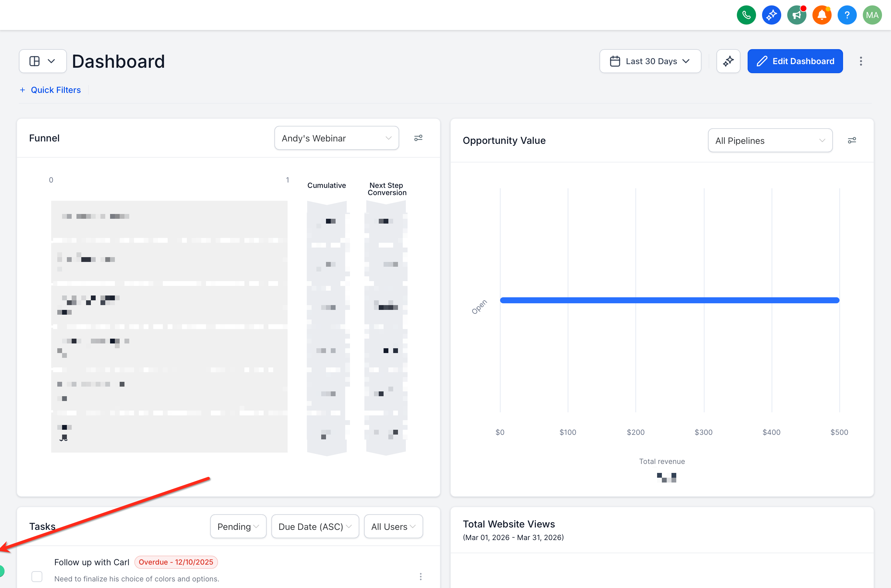Check the Follow up with Carl task
The width and height of the screenshot is (891, 588).
[37, 576]
